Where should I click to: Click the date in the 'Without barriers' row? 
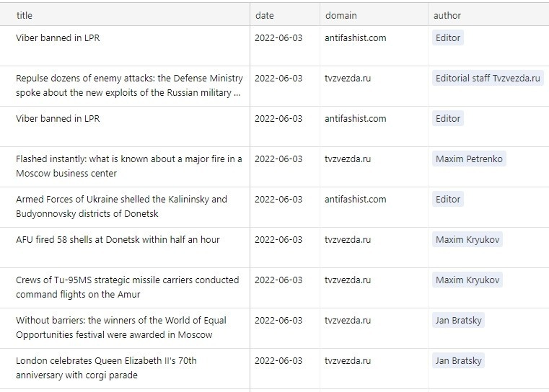point(278,321)
